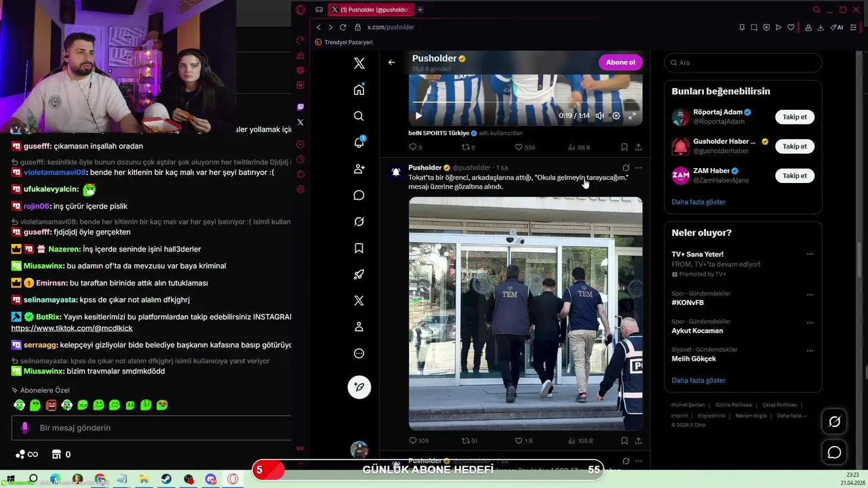Open options for TV+ Sana Yeter trend
The image size is (868, 488).
point(810,254)
